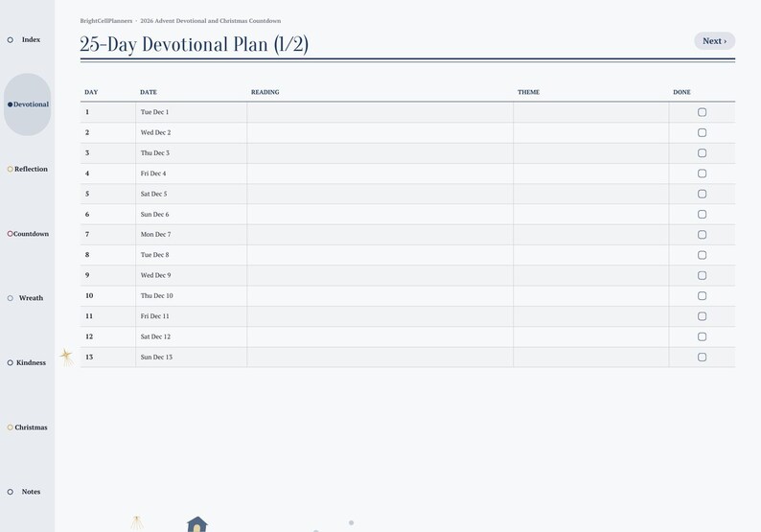Screen dimensions: 761x532
Task: Open the Kindness sidebar tab
Action: 27,362
